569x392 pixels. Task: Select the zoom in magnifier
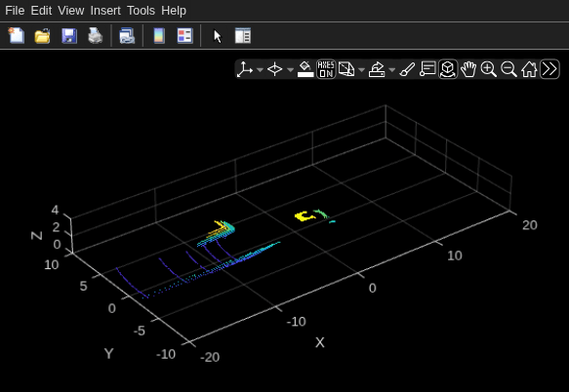click(x=488, y=69)
